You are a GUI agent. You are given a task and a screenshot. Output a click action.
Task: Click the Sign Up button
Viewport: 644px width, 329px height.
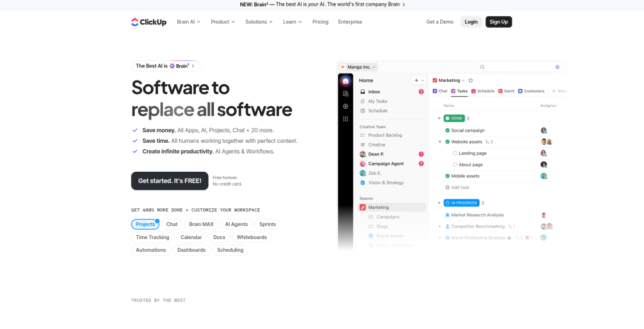tap(499, 22)
